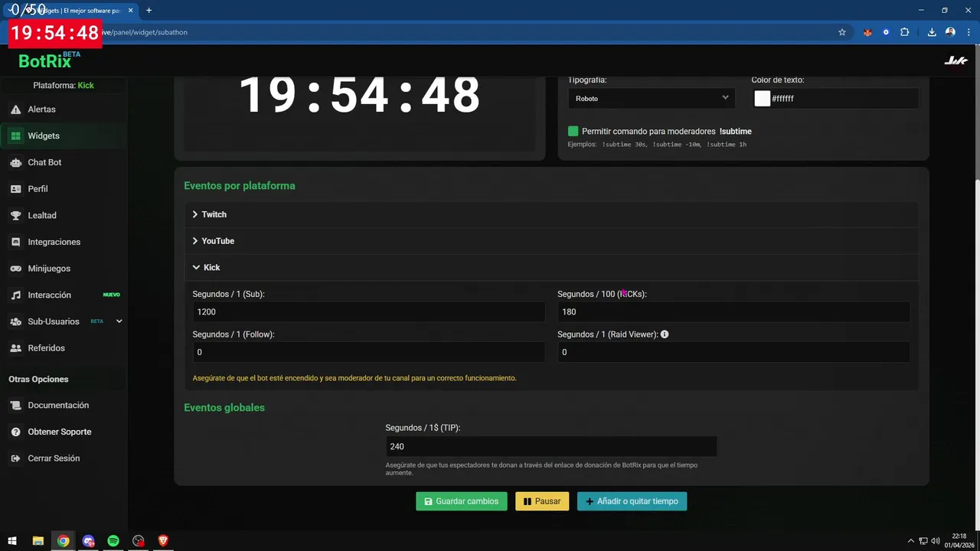Open a new browser tab
The width and height of the screenshot is (980, 551).
tap(149, 10)
